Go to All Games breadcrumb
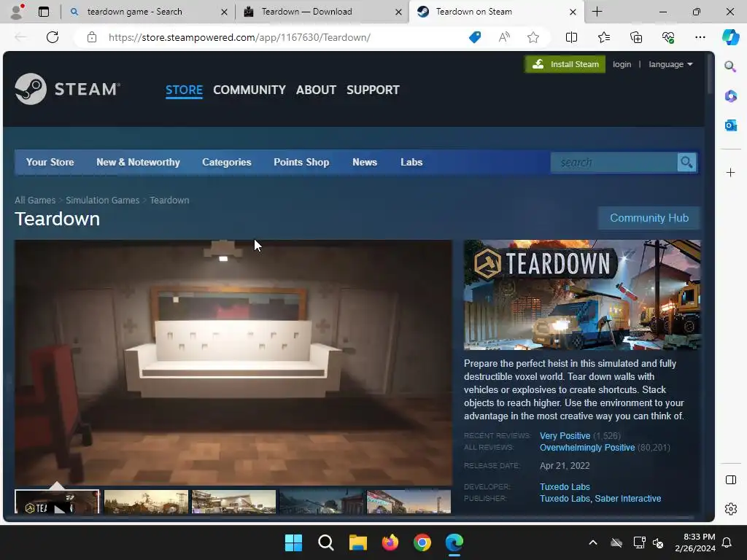 (35, 201)
